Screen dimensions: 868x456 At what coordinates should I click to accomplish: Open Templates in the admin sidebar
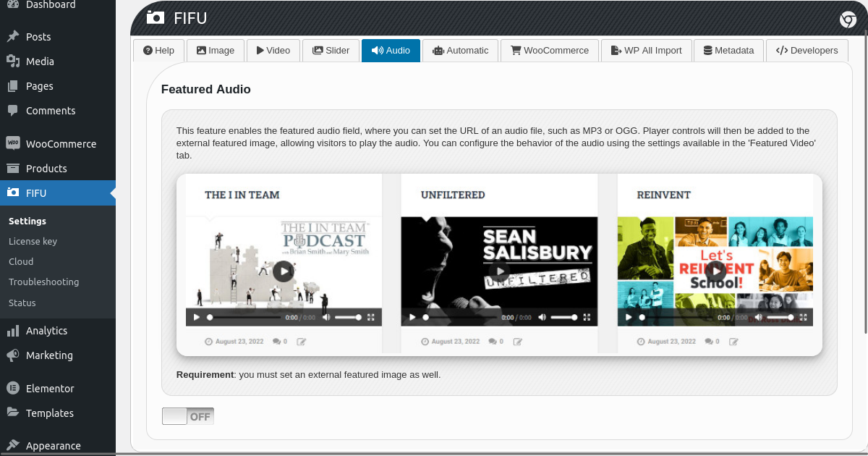click(58, 413)
